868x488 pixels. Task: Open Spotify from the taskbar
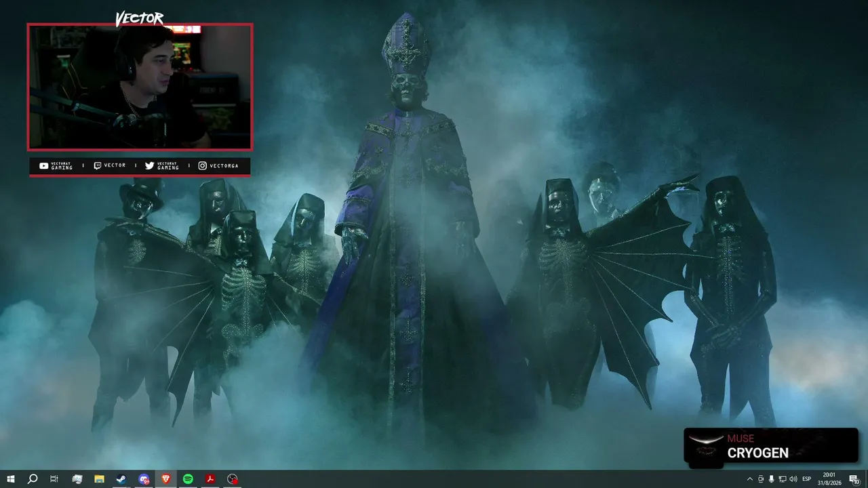(x=189, y=479)
